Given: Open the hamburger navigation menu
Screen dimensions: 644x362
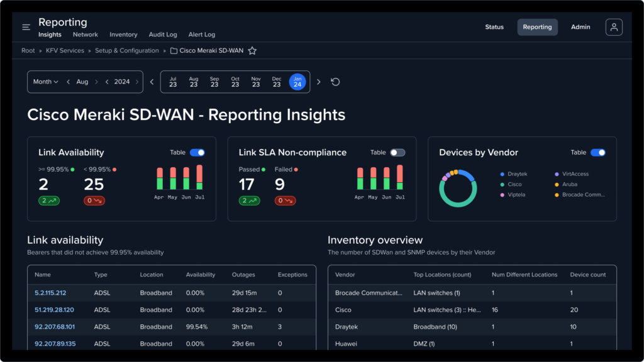Looking at the screenshot, I should pyautogui.click(x=25, y=27).
